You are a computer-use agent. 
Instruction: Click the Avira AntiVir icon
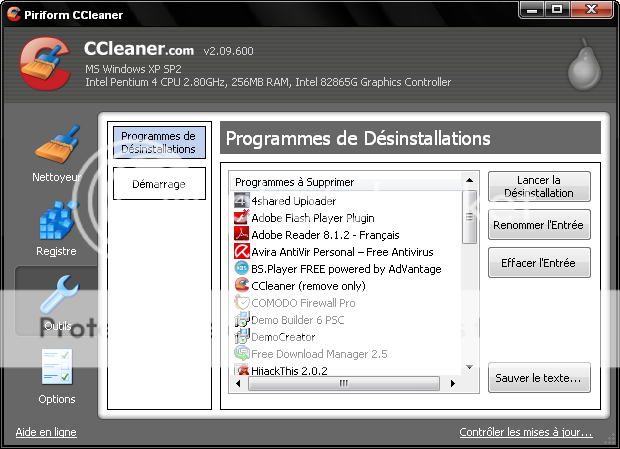[x=242, y=251]
